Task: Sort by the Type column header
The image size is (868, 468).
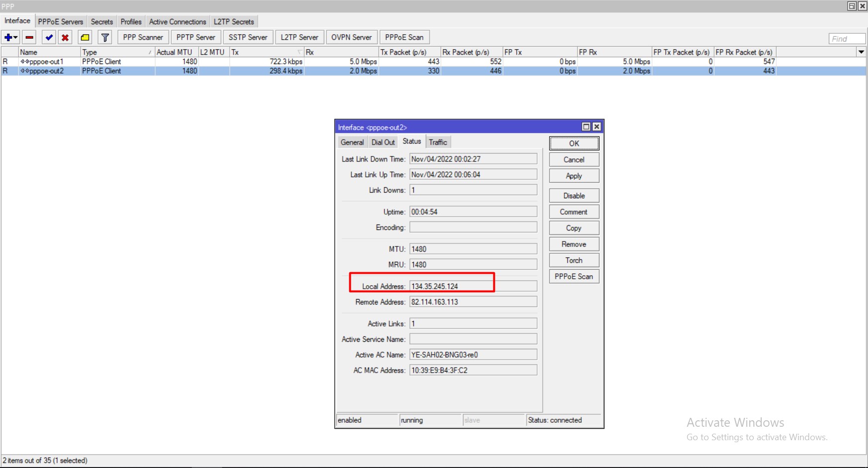Action: click(117, 52)
